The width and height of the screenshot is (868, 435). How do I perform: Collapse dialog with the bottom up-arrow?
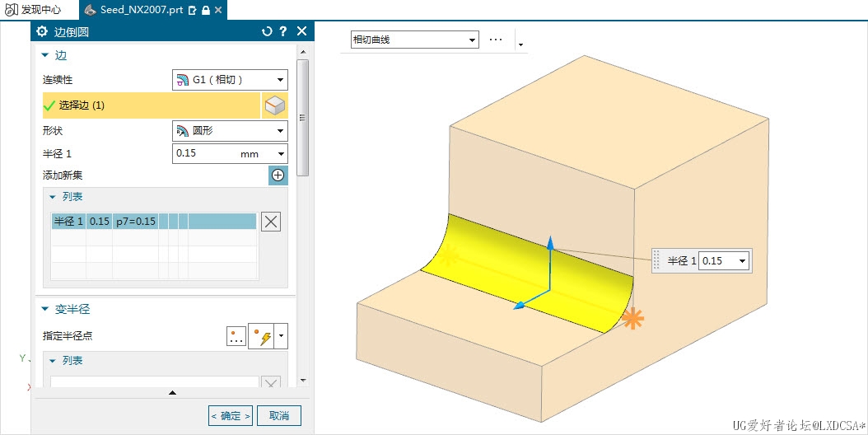[x=172, y=392]
